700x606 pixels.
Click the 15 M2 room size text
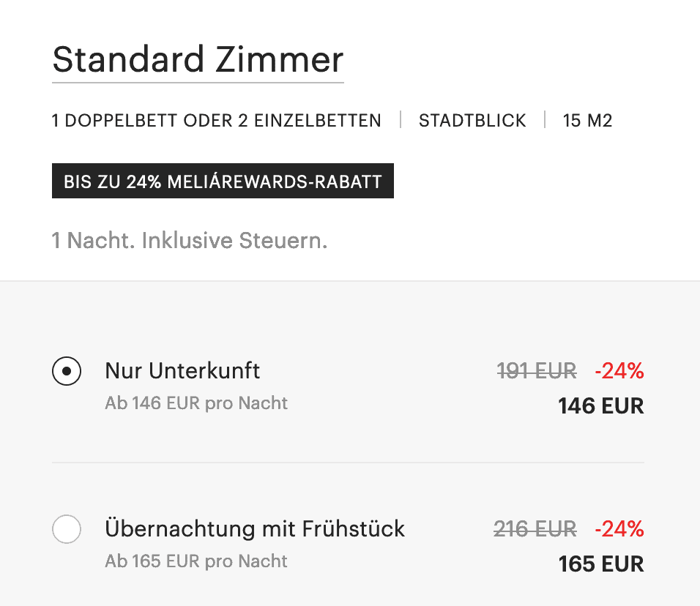(587, 121)
